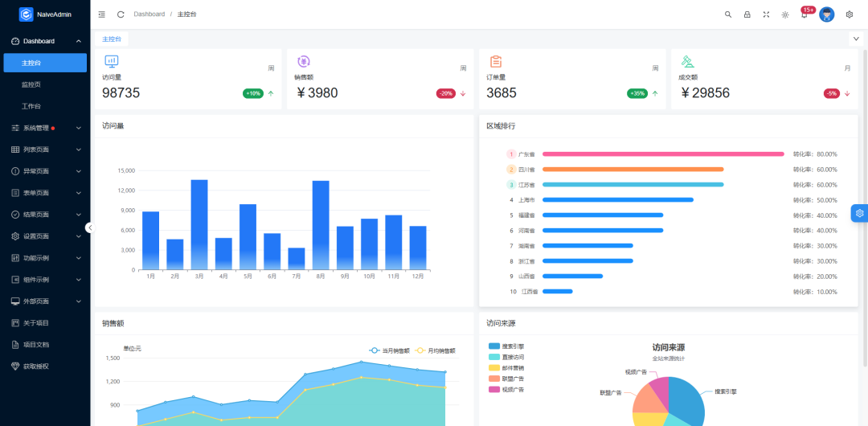The width and height of the screenshot is (868, 426).
Task: Click the 列表页面 table icon
Action: (x=15, y=150)
